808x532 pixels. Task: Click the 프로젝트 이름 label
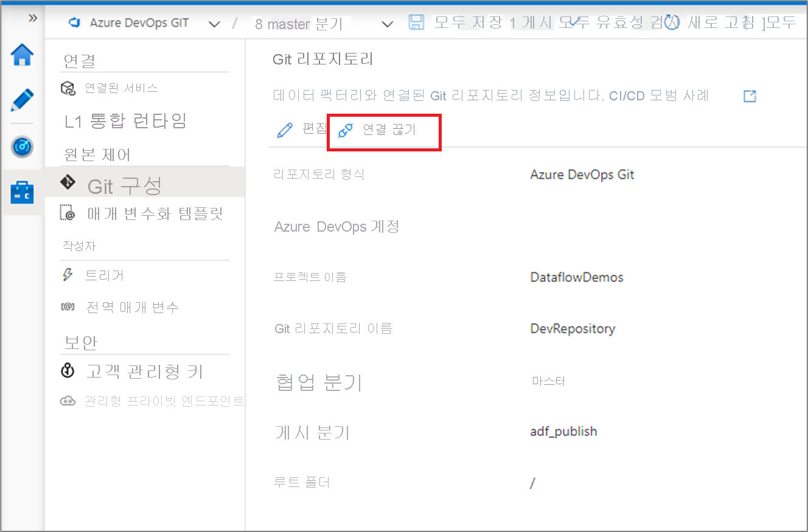(310, 277)
